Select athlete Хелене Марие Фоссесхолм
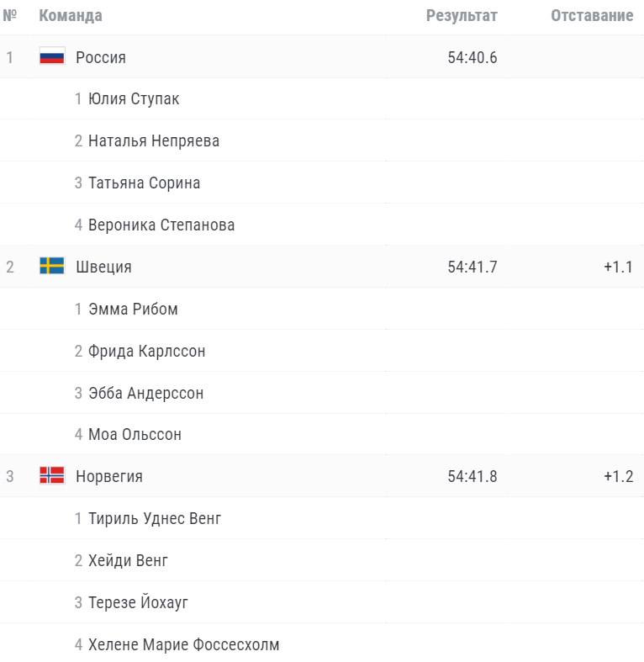 click(x=183, y=644)
